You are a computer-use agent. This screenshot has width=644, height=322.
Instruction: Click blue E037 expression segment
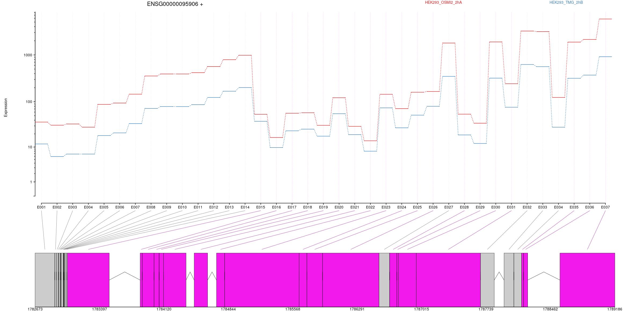[x=605, y=57]
